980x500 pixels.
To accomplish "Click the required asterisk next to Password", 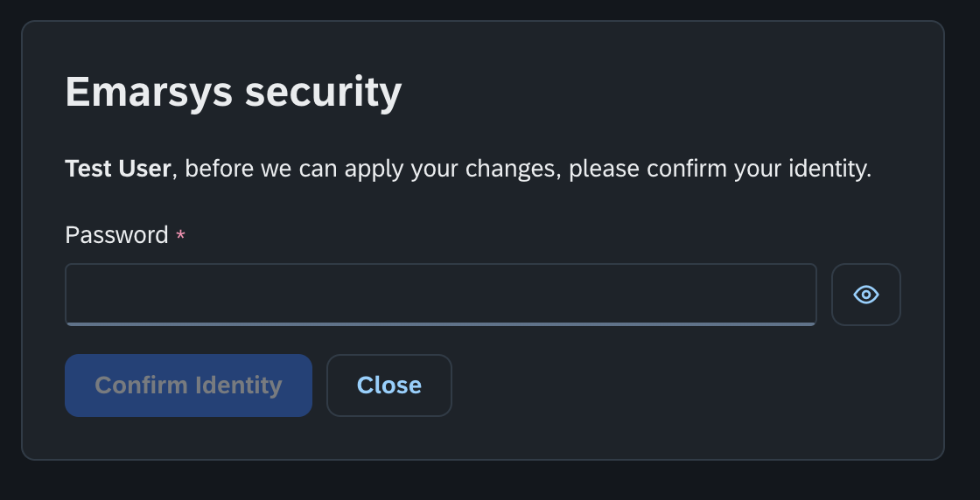I will click(x=180, y=236).
